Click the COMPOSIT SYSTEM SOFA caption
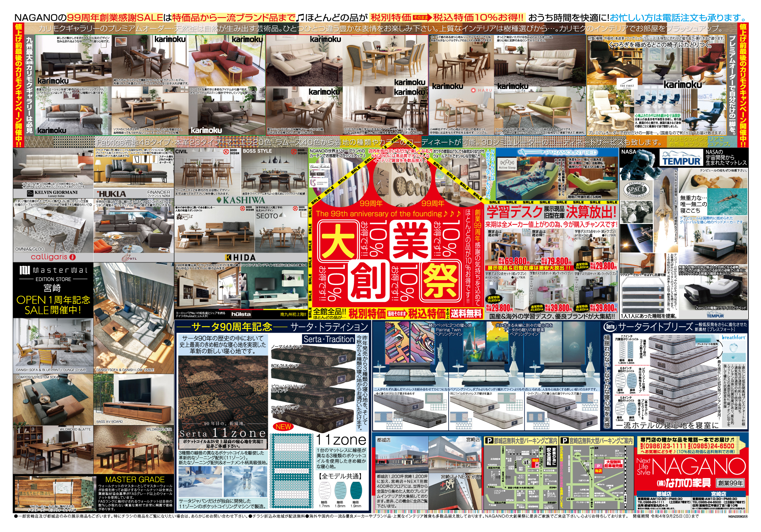 pos(38,377)
